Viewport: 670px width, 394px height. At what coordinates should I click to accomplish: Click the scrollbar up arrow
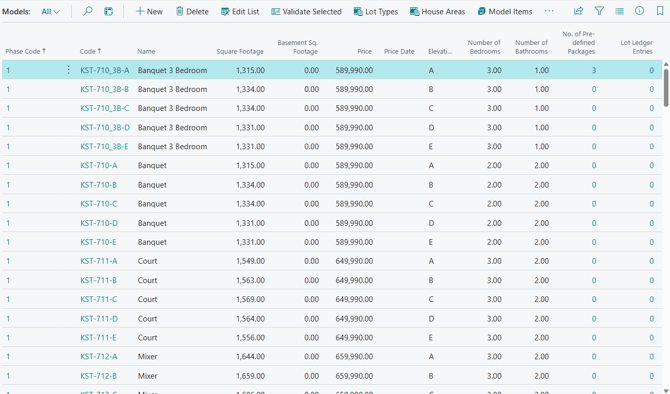(x=666, y=64)
